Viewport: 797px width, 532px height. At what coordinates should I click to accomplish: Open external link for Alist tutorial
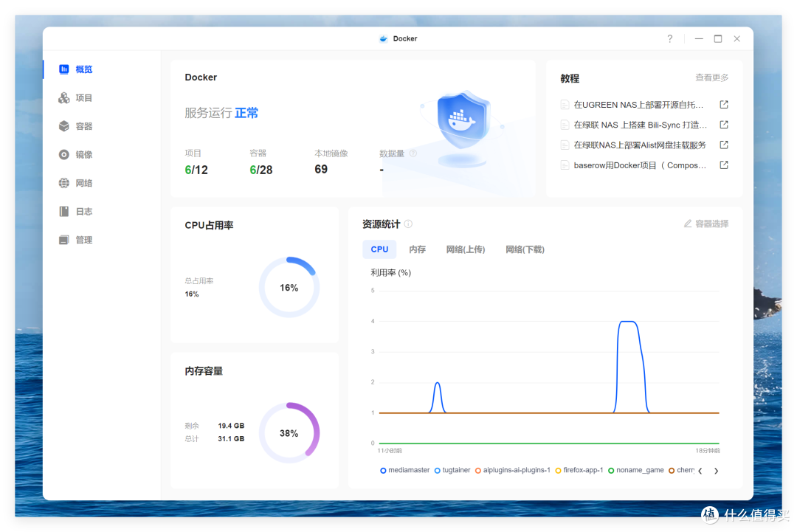click(724, 145)
